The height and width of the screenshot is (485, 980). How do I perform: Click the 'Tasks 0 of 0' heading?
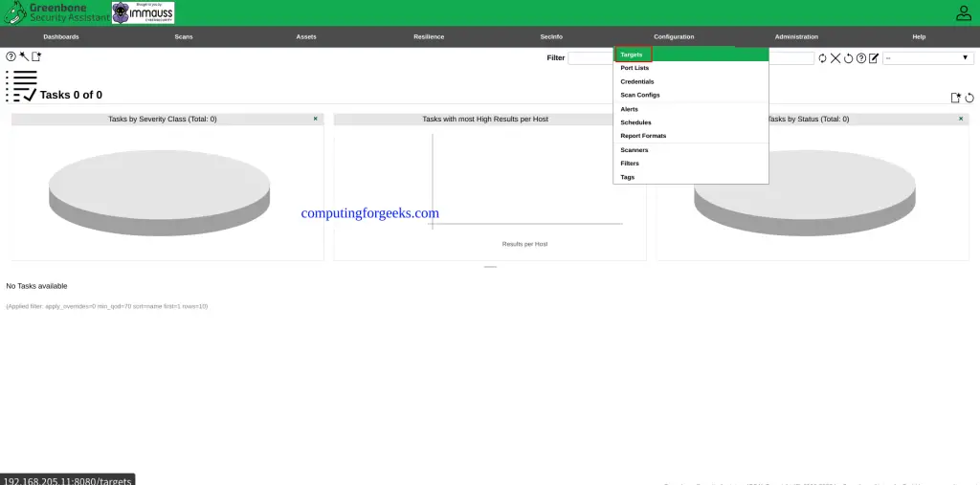tap(71, 95)
